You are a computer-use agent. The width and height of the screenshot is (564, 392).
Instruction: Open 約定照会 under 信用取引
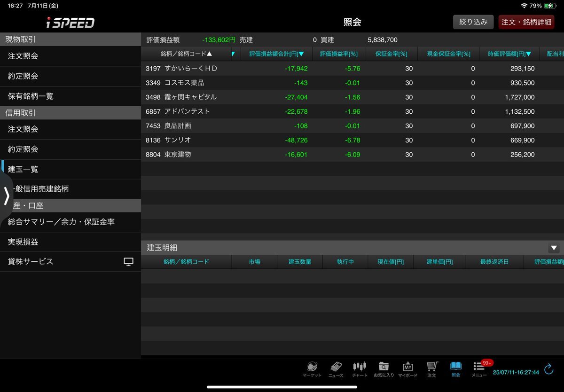click(70, 149)
